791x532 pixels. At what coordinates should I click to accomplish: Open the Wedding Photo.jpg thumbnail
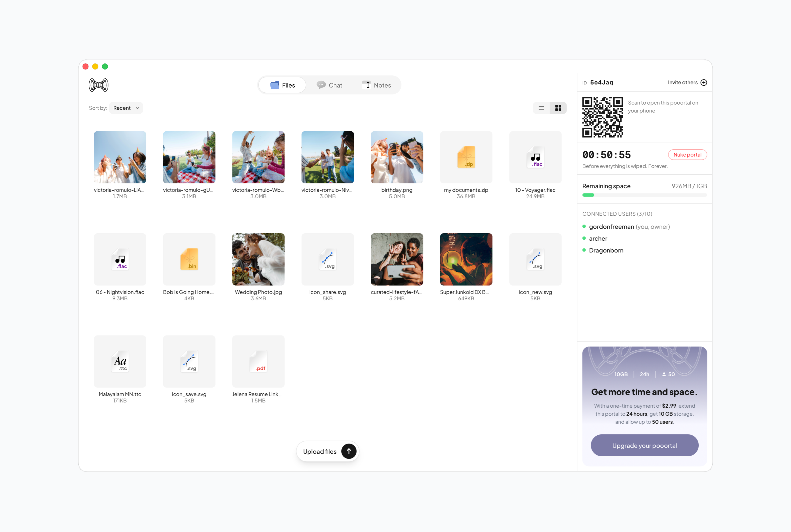(x=258, y=259)
